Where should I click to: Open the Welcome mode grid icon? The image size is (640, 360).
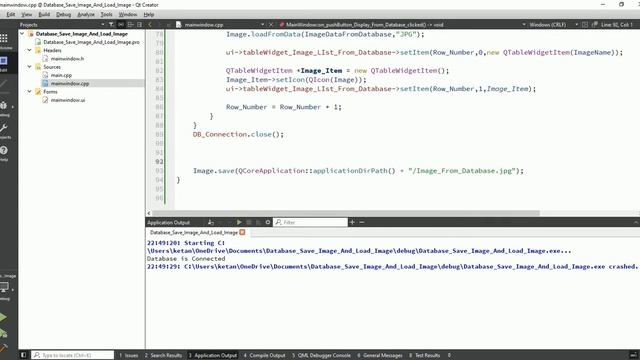pyautogui.click(x=4, y=39)
